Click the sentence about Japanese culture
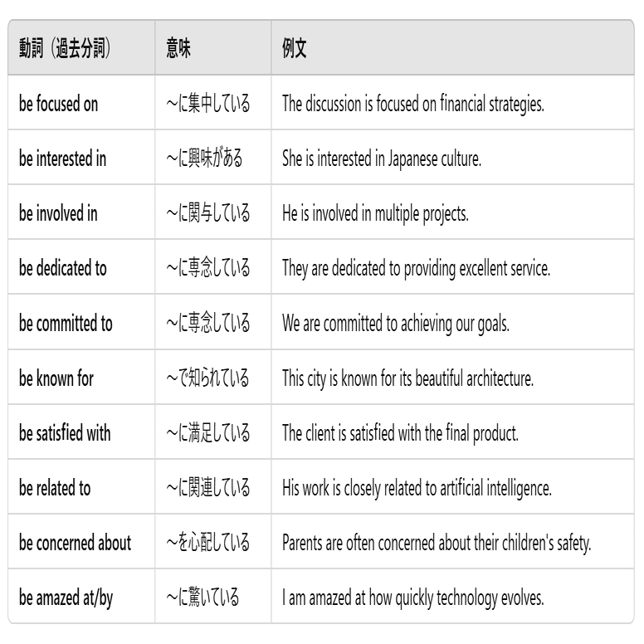This screenshot has width=644, height=644. [x=381, y=159]
